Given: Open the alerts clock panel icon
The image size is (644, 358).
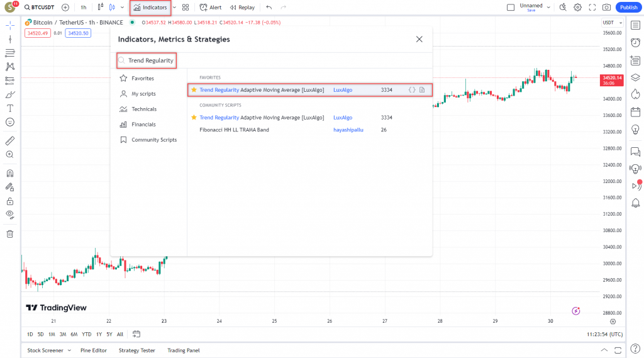Looking at the screenshot, I should 635,43.
